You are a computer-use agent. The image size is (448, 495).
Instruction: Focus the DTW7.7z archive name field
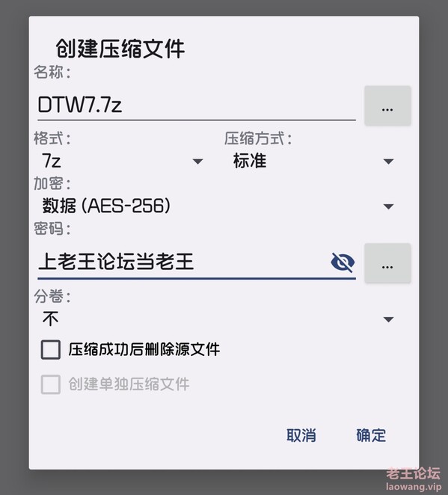point(197,105)
